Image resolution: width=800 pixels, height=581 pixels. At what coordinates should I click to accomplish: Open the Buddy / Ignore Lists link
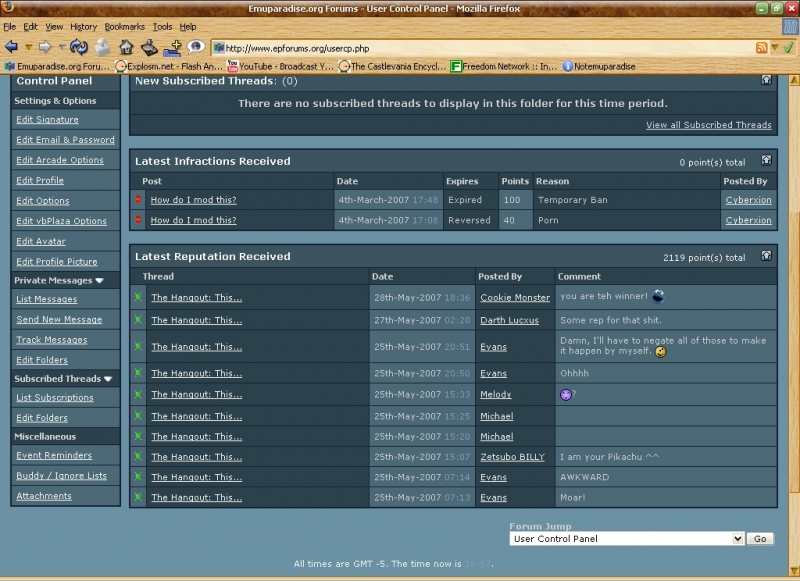coord(61,475)
